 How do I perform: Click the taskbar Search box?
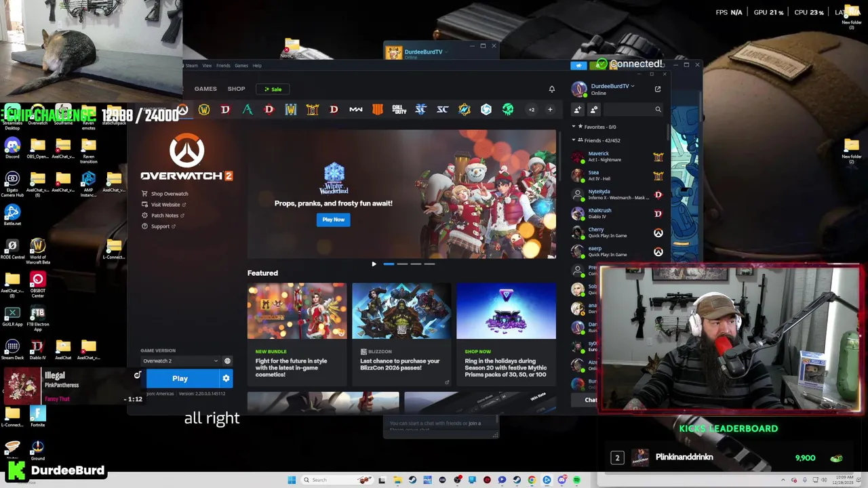pyautogui.click(x=337, y=480)
